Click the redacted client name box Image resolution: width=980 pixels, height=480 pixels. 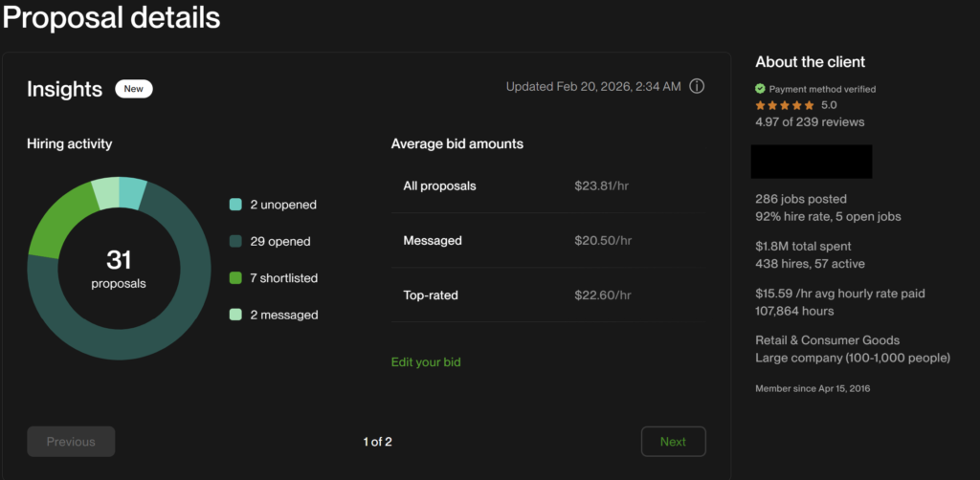[812, 162]
